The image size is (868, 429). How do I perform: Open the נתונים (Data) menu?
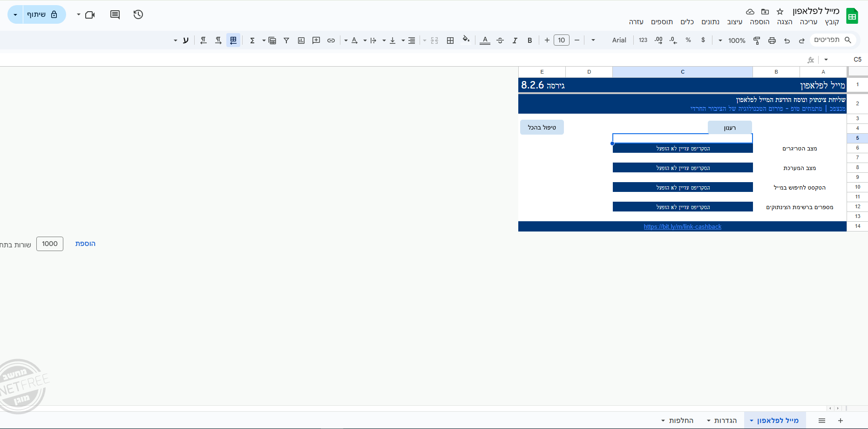711,22
